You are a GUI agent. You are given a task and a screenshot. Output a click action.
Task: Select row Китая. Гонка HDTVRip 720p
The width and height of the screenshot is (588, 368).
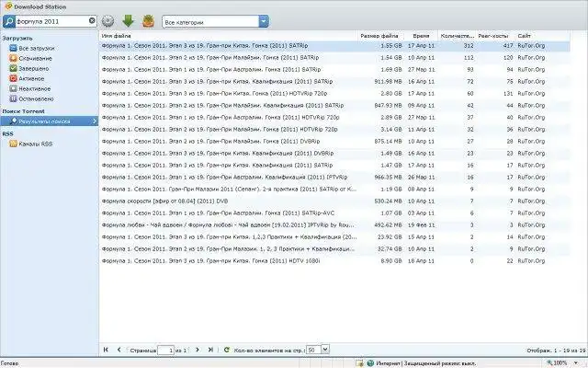(x=334, y=94)
